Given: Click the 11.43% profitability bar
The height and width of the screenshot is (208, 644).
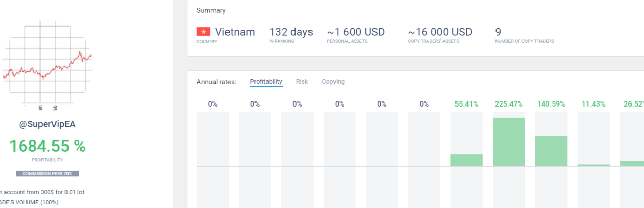Looking at the screenshot, I should 594,165.
